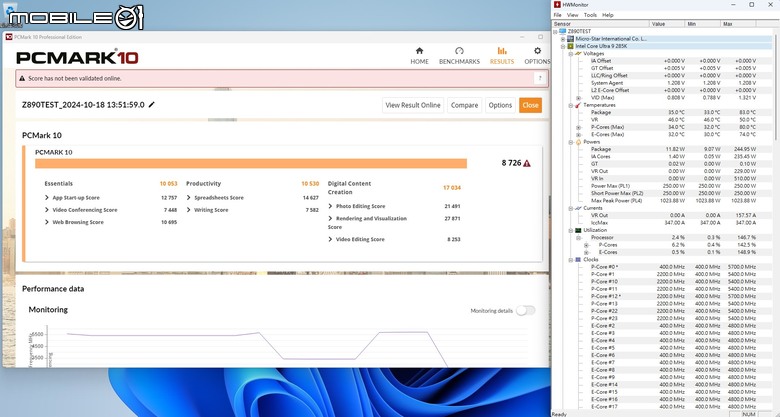This screenshot has width=780, height=417.
Task: Collapse the Temperatures group in HWMonitor
Action: coord(571,105)
